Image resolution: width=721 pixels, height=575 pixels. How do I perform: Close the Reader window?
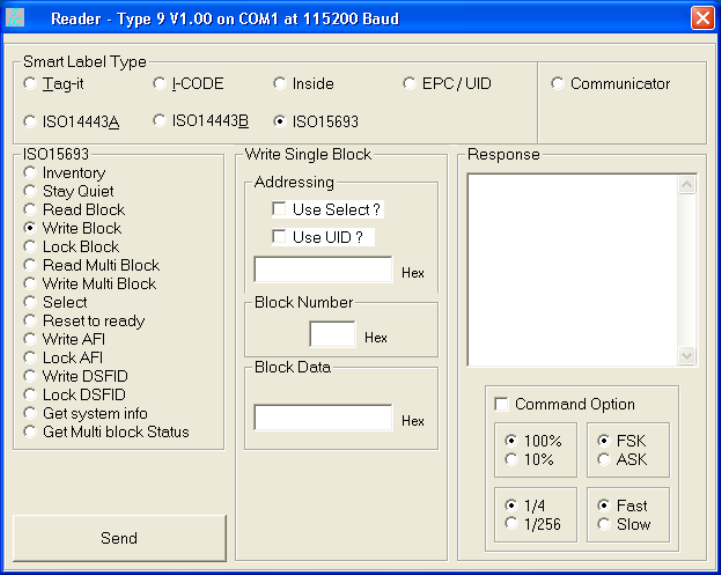pyautogui.click(x=702, y=18)
